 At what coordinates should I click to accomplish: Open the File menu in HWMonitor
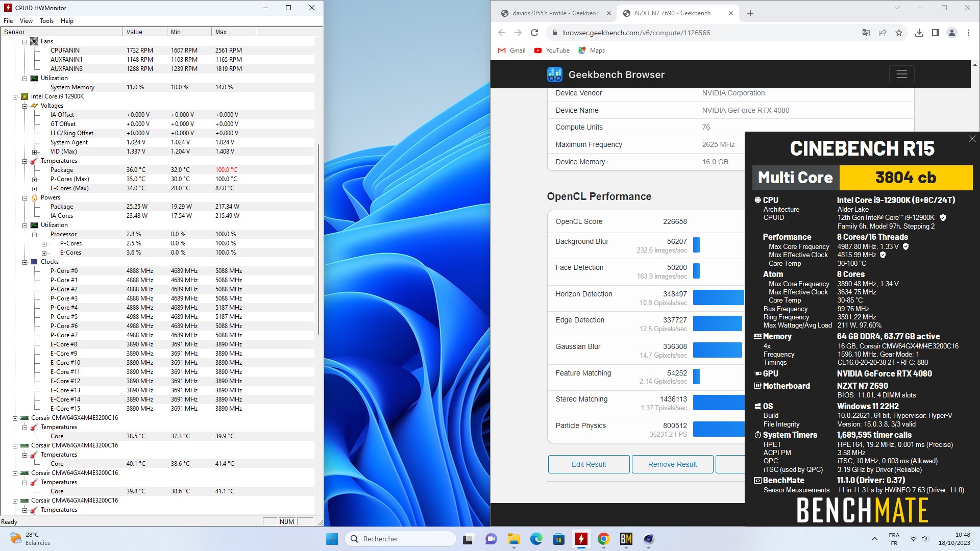click(x=8, y=21)
